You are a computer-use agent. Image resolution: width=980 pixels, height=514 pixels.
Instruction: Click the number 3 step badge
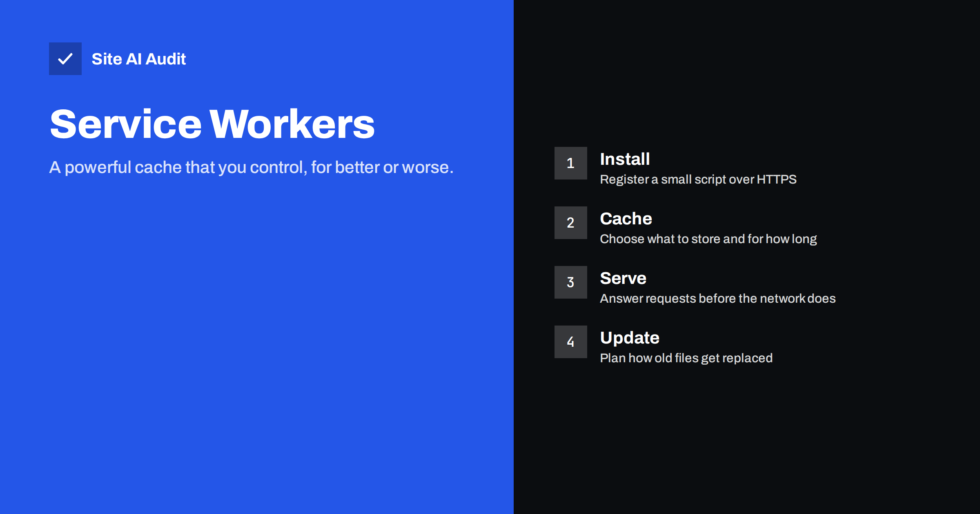(x=571, y=282)
